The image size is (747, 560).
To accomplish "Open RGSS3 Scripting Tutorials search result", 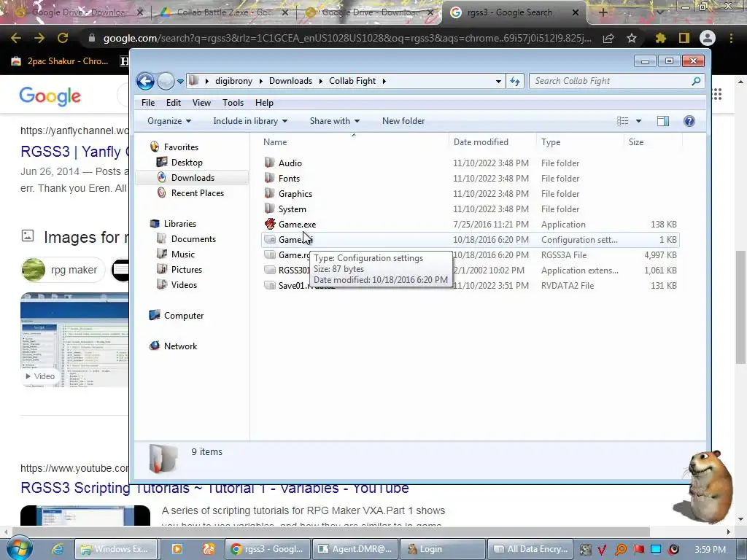I will (214, 488).
